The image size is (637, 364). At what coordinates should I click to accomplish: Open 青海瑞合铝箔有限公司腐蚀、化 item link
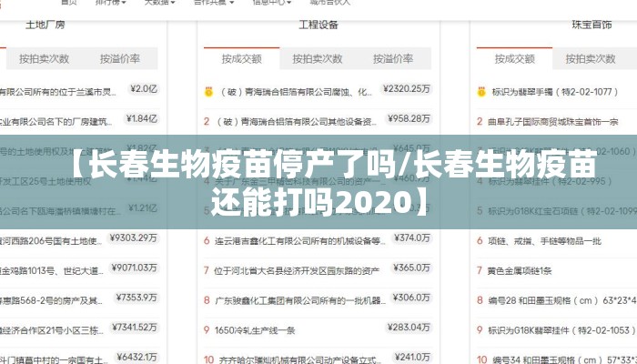pyautogui.click(x=296, y=92)
